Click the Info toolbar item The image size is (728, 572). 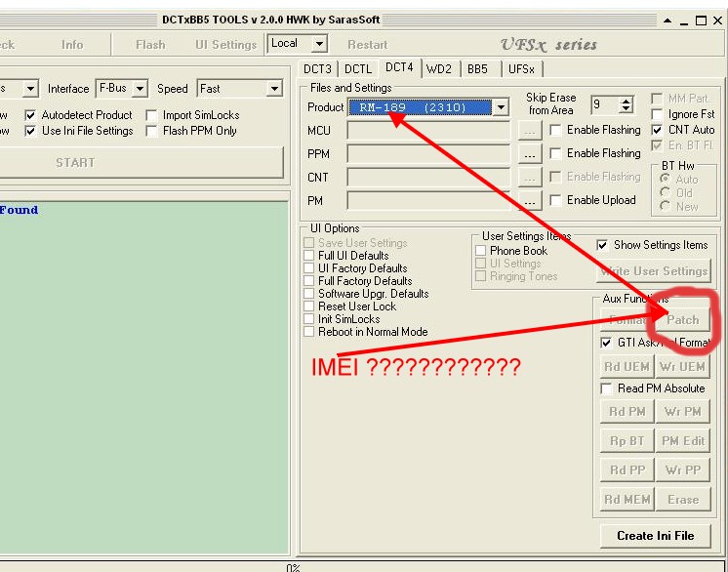pyautogui.click(x=72, y=45)
